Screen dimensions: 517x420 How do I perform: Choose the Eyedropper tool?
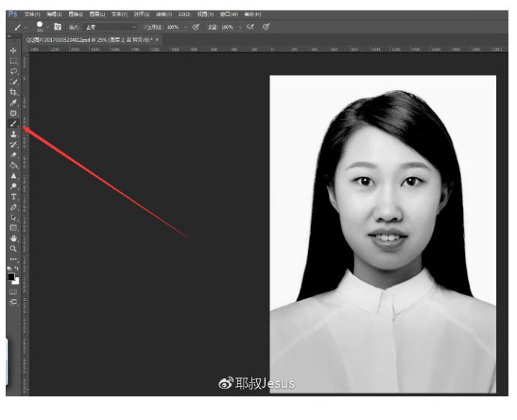pyautogui.click(x=13, y=103)
